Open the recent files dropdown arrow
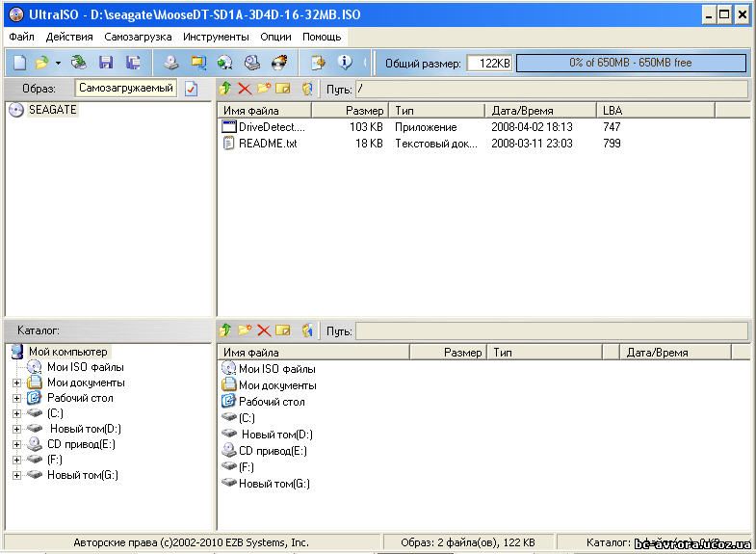The height and width of the screenshot is (554, 756). [x=58, y=64]
